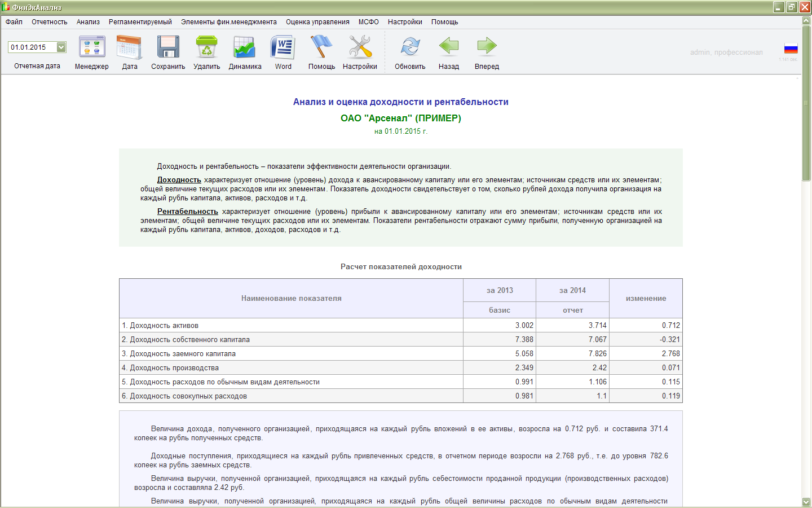This screenshot has width=812, height=508.
Task: Go forward with Вперед arrow
Action: click(x=487, y=47)
